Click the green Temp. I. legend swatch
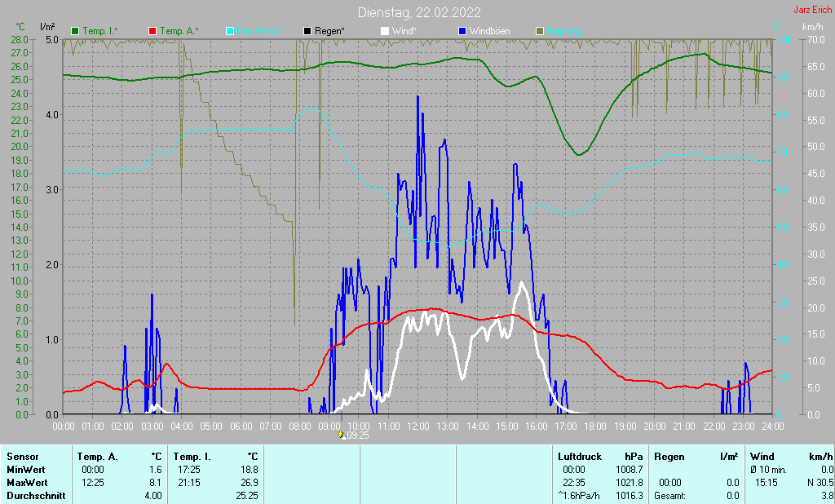The height and width of the screenshot is (504, 835). pyautogui.click(x=75, y=31)
